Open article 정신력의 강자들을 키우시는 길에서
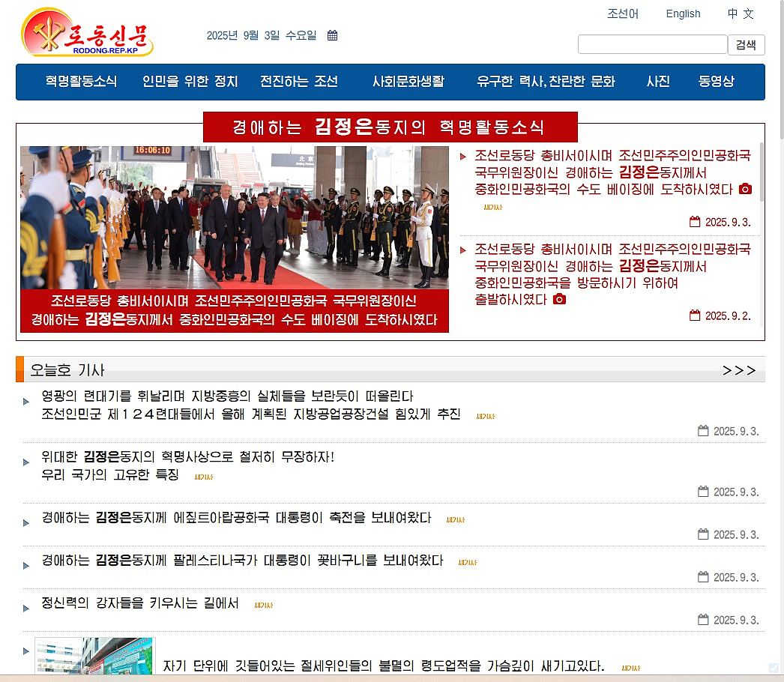Image resolution: width=784 pixels, height=682 pixels. [x=140, y=603]
